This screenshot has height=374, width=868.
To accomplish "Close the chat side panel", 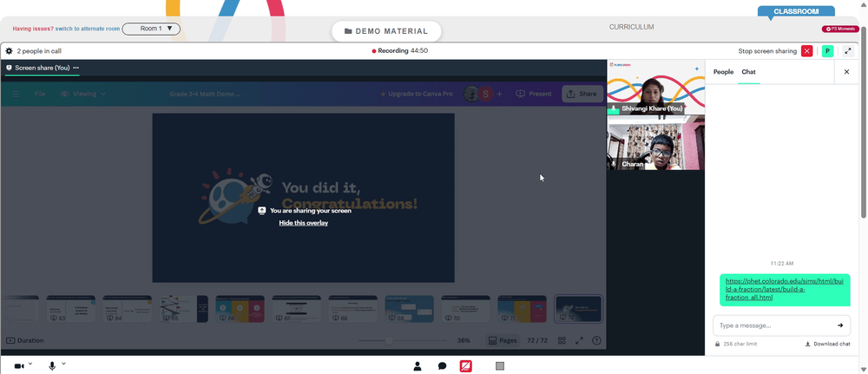I will click(846, 72).
